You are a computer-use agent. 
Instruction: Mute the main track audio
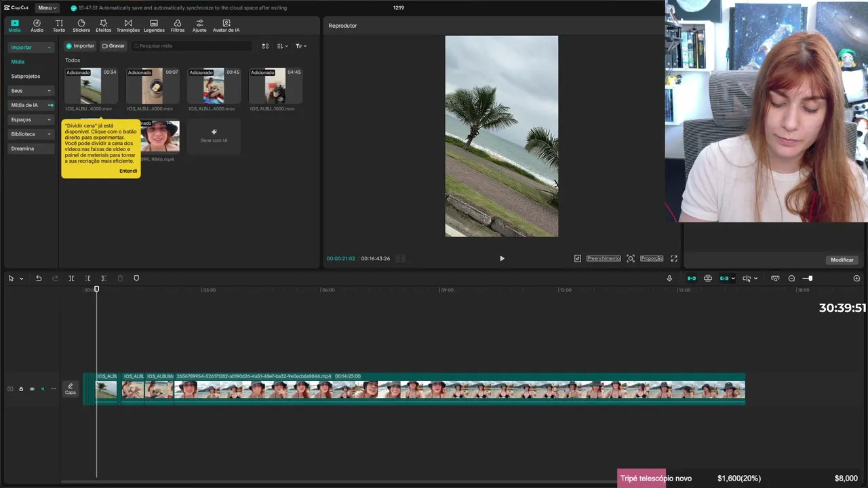pyautogui.click(x=43, y=389)
